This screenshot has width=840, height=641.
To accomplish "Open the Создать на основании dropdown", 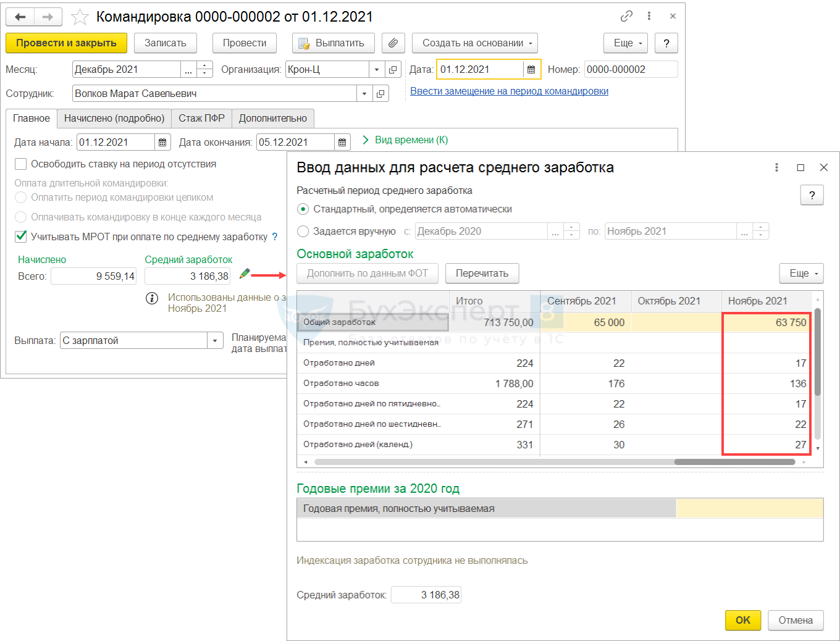I will [x=474, y=43].
